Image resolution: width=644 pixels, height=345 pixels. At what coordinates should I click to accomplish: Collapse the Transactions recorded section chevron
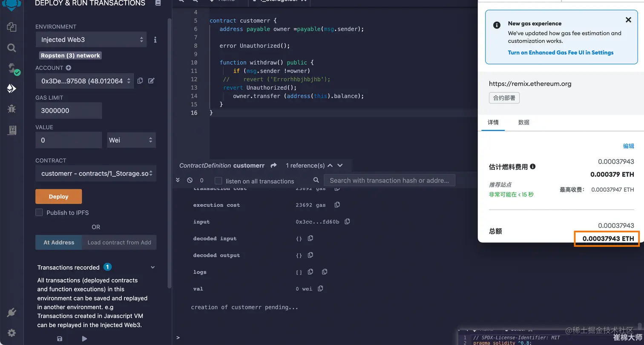click(153, 267)
